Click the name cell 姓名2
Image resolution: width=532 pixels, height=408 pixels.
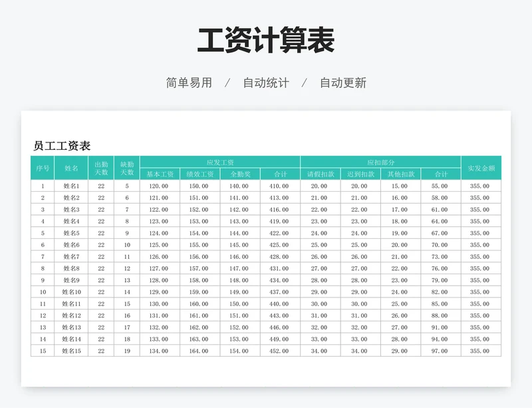click(71, 198)
